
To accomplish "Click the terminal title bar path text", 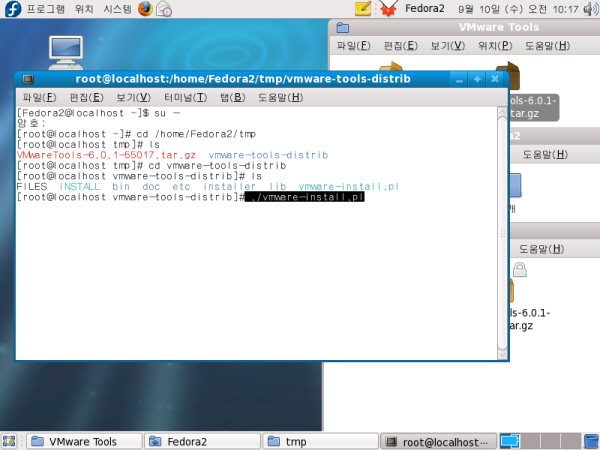I will pyautogui.click(x=243, y=79).
